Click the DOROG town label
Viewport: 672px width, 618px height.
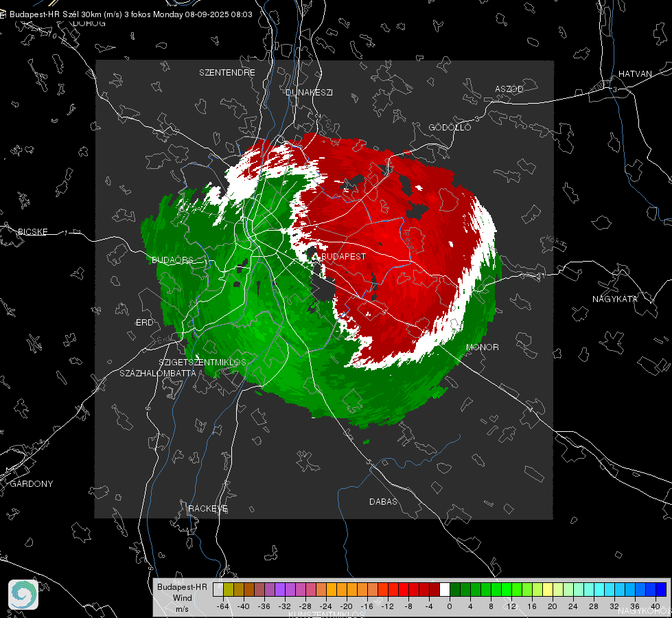[x=89, y=23]
